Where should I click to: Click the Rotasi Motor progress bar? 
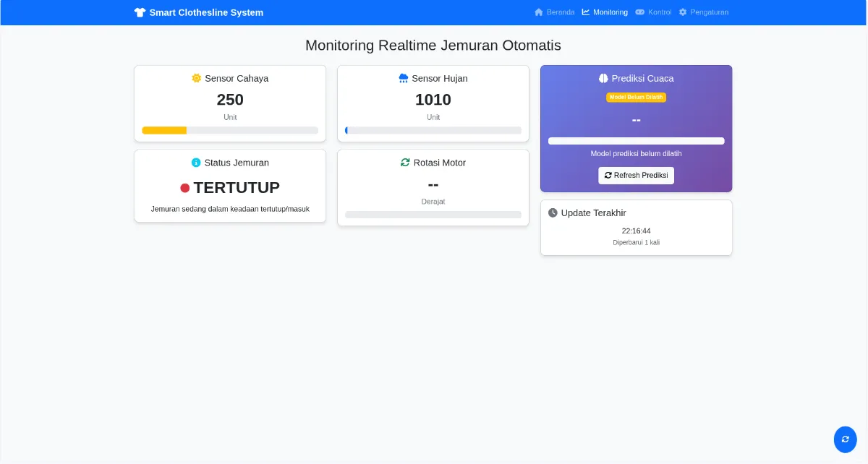[433, 215]
